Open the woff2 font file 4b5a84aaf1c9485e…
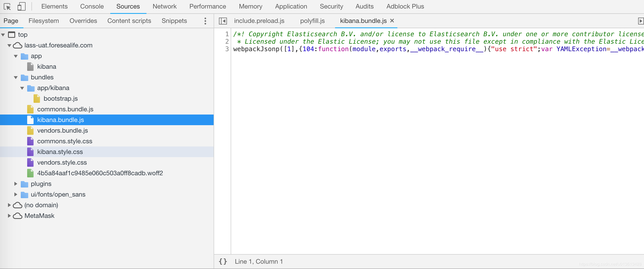 (100, 173)
